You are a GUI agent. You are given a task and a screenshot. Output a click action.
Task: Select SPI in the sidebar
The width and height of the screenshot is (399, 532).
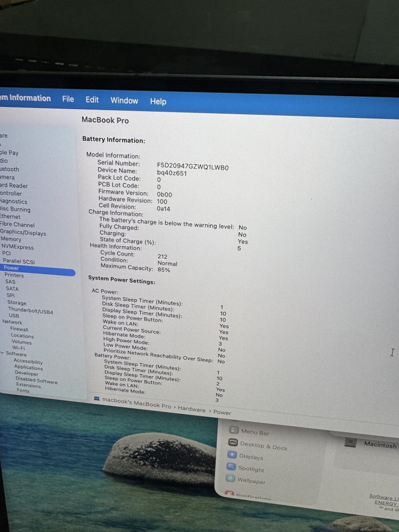(10, 295)
